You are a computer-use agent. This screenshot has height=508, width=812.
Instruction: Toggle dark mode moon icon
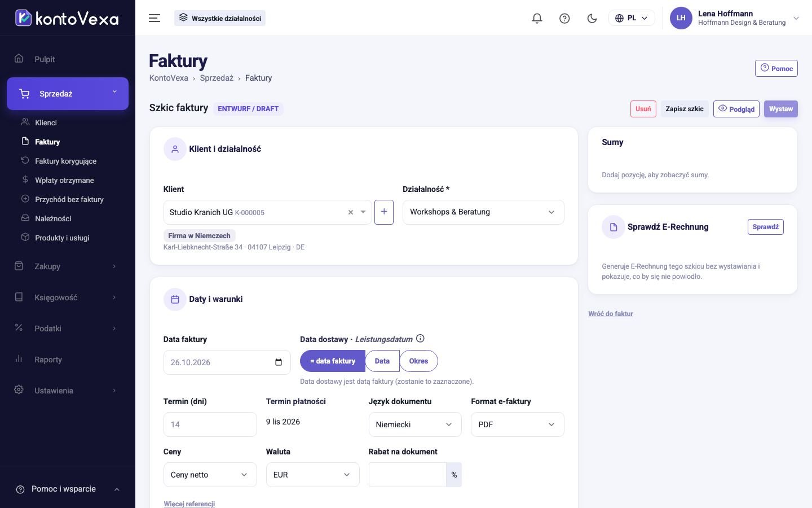[x=592, y=18]
